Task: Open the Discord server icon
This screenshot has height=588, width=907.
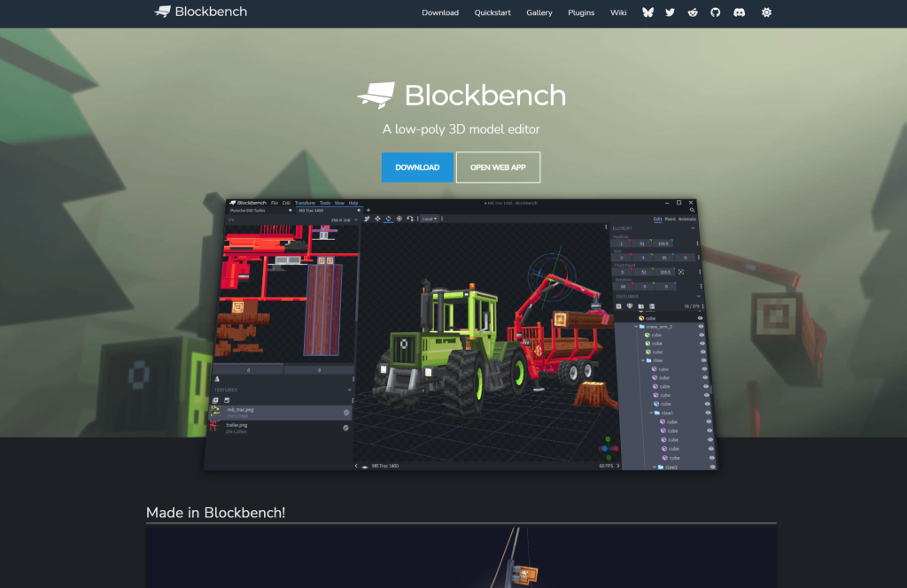Action: pos(739,12)
